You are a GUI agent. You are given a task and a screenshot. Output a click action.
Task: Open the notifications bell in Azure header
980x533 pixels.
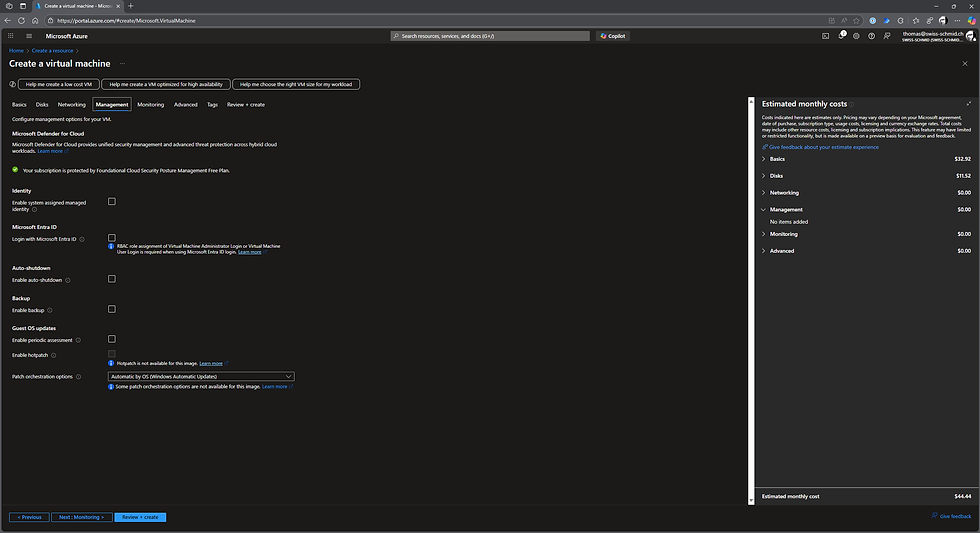tap(841, 36)
